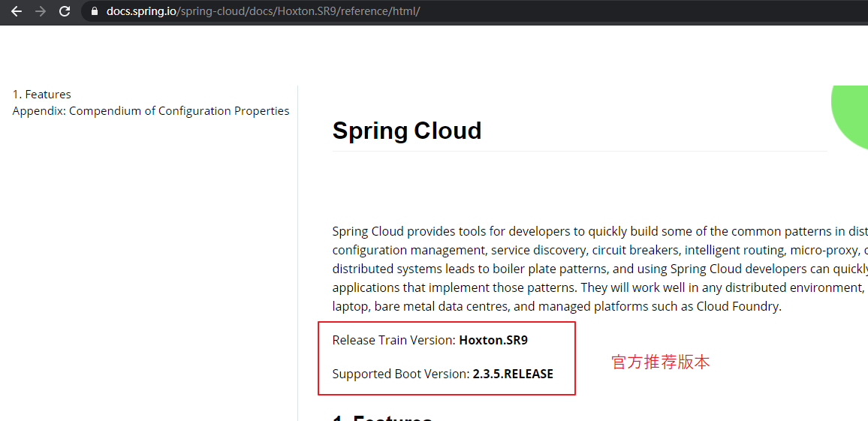Select the 'Hoxton.SR9' release train version text

(x=493, y=340)
